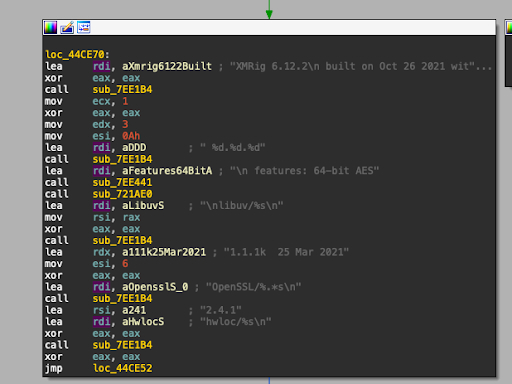Select the 0Ah immediate value

131,136
